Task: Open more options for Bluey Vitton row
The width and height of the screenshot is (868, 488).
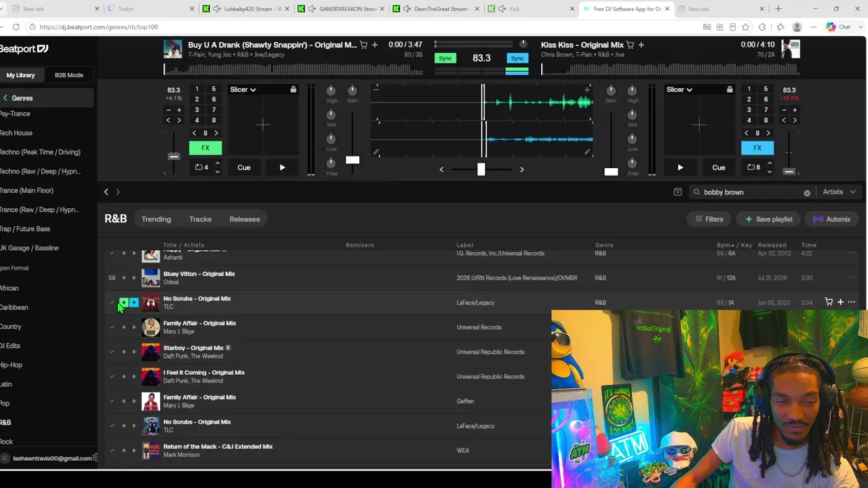Action: 852,278
